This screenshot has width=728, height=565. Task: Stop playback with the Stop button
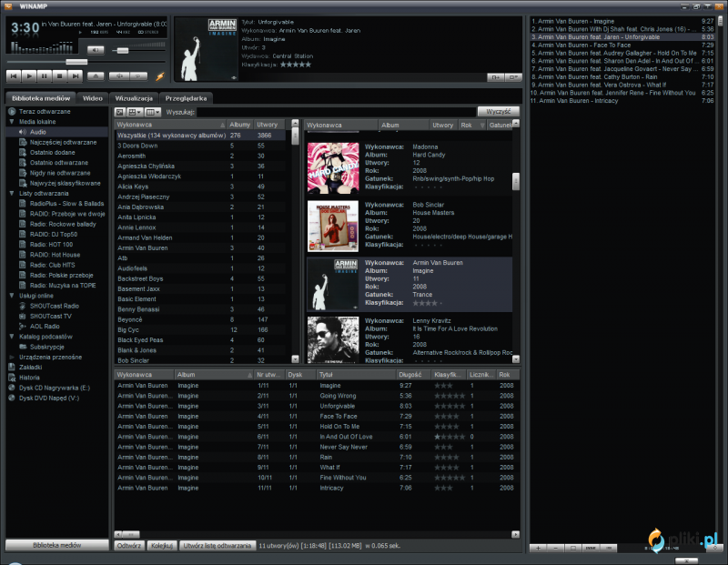click(x=59, y=76)
